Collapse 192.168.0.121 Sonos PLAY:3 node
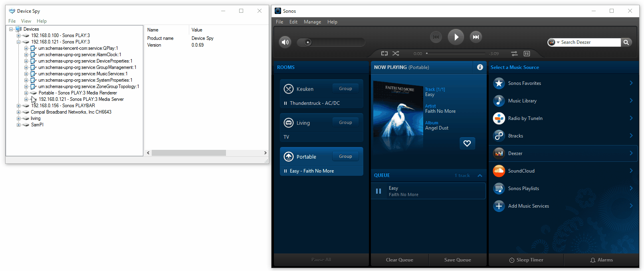This screenshot has height=271, width=644. click(18, 42)
